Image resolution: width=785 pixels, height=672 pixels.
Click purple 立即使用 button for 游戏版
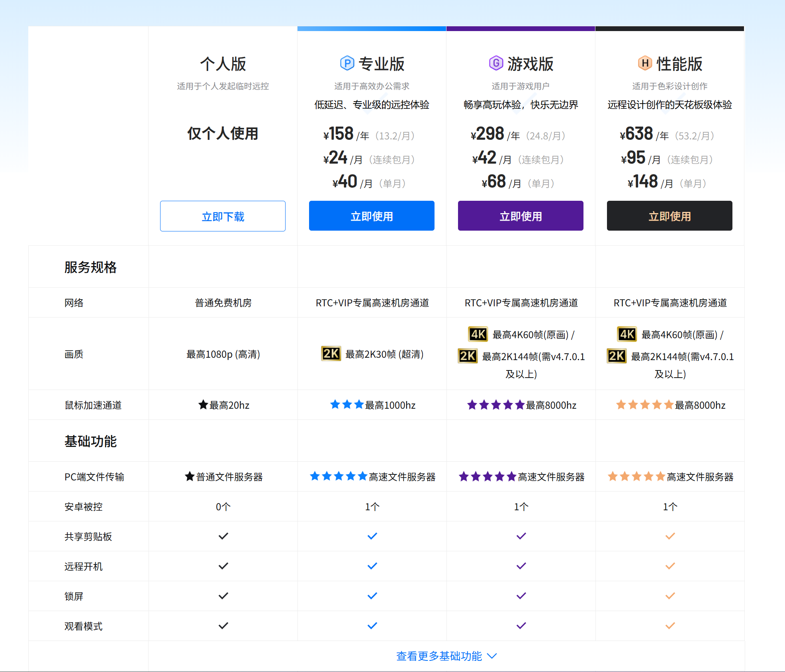click(x=521, y=216)
